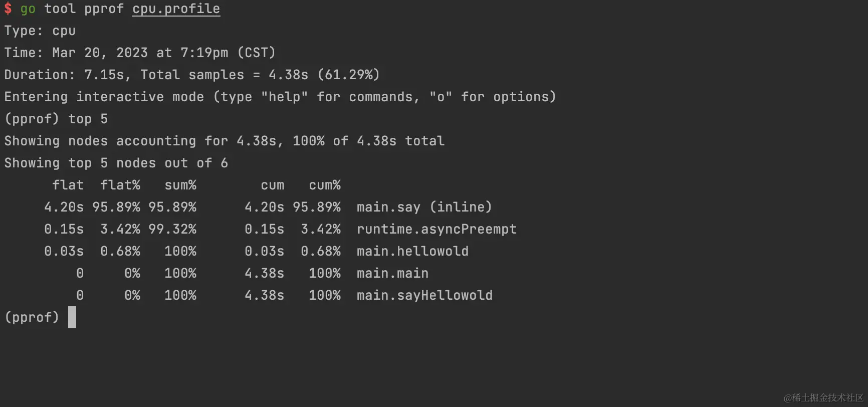The image size is (868, 407).
Task: Select the main.say (inline) function row
Action: (x=268, y=207)
